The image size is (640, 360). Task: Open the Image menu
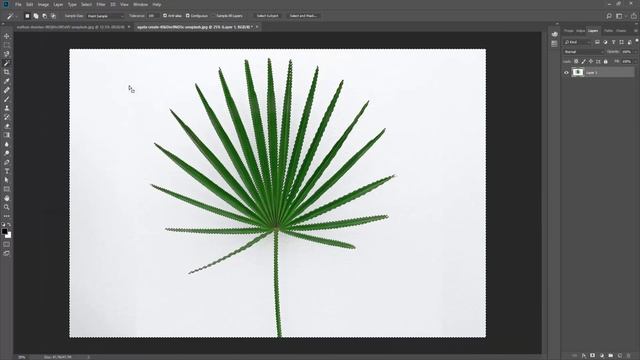[43, 4]
